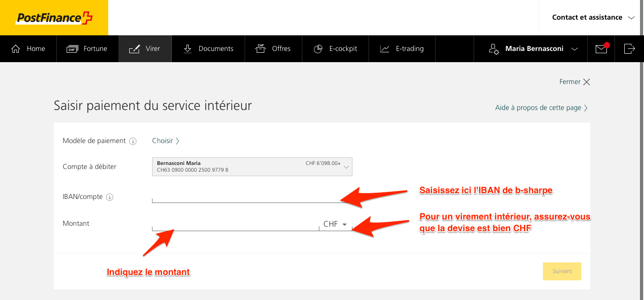Open the E-trading menu item

pyautogui.click(x=402, y=49)
